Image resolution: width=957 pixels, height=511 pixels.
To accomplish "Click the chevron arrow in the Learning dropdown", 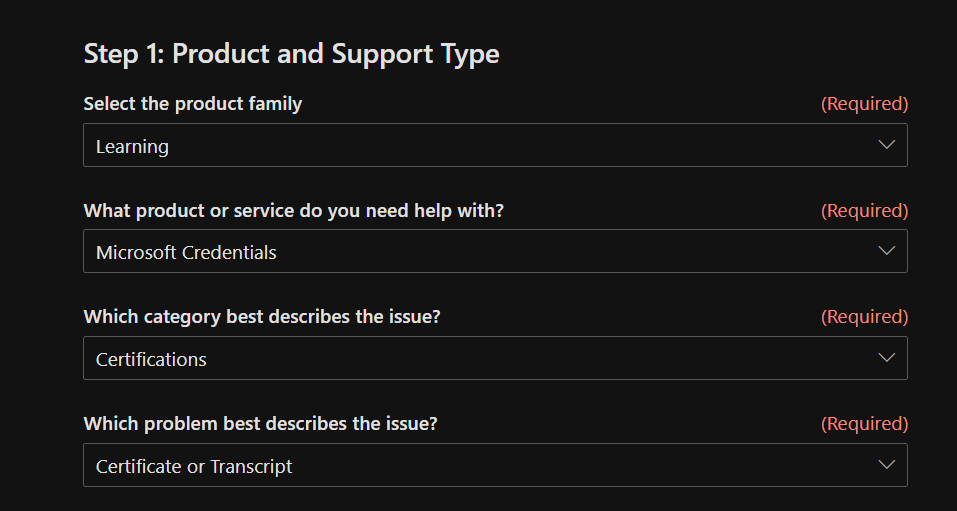I will pos(886,145).
